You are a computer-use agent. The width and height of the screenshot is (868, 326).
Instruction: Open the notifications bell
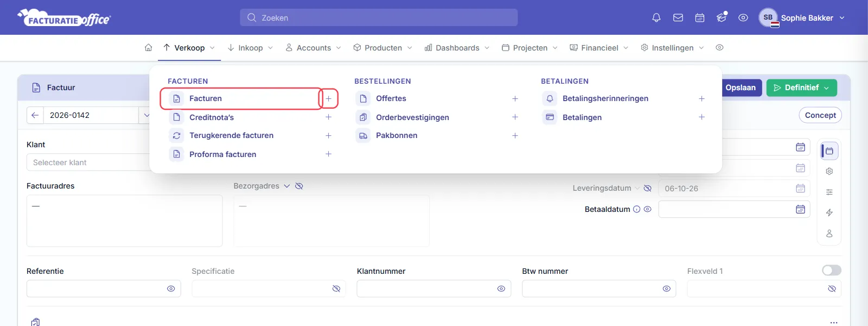(656, 18)
